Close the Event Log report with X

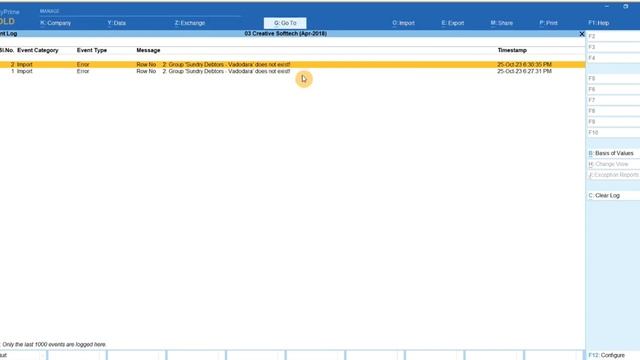point(582,34)
